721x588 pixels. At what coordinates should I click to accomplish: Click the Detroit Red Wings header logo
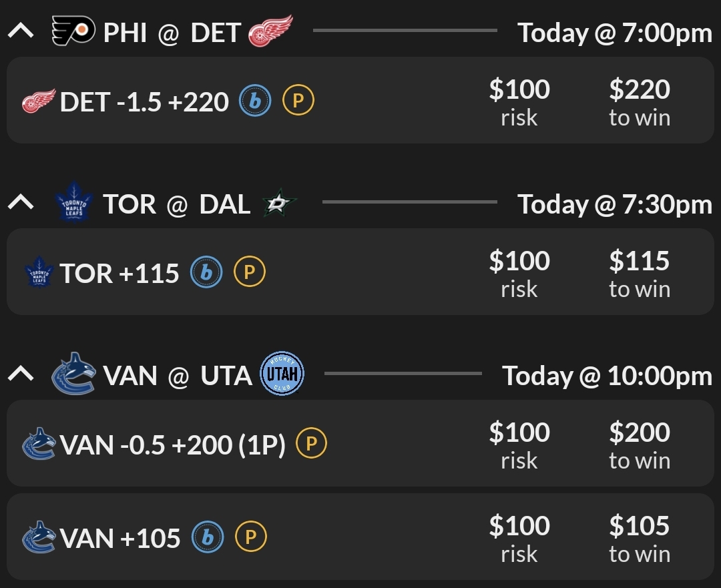[x=270, y=32]
